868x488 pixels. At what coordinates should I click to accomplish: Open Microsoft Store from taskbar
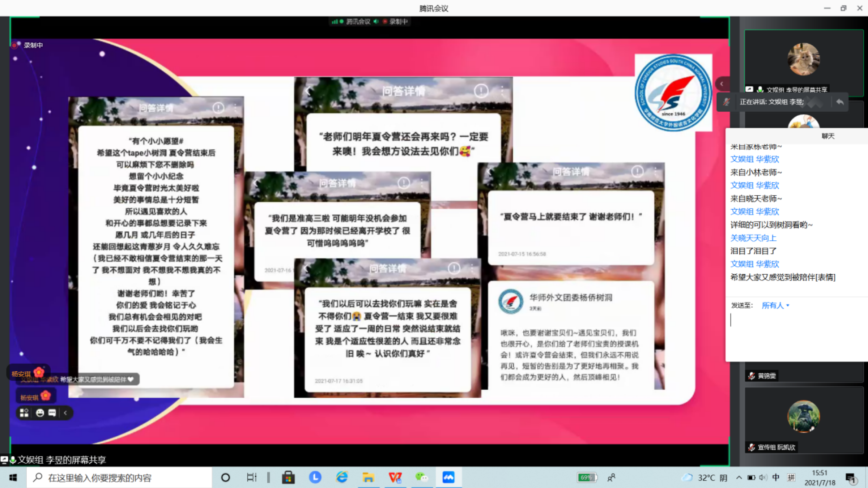pos(288,478)
